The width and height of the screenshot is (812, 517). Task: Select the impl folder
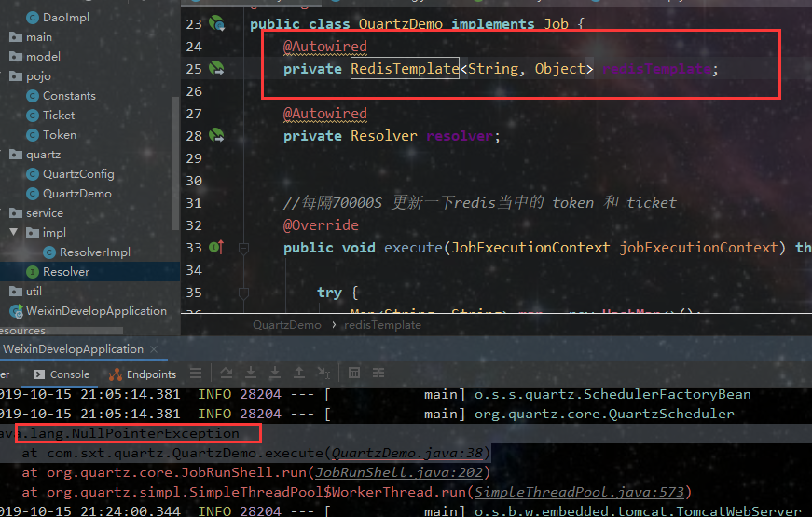(54, 233)
